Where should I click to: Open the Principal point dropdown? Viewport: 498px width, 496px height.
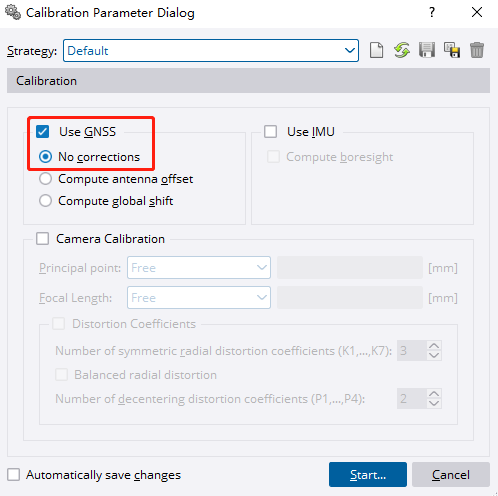point(199,268)
